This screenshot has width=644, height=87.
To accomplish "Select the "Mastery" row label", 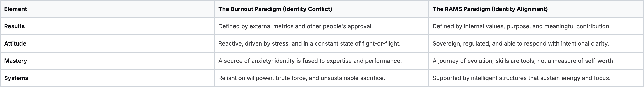I will click(15, 61).
